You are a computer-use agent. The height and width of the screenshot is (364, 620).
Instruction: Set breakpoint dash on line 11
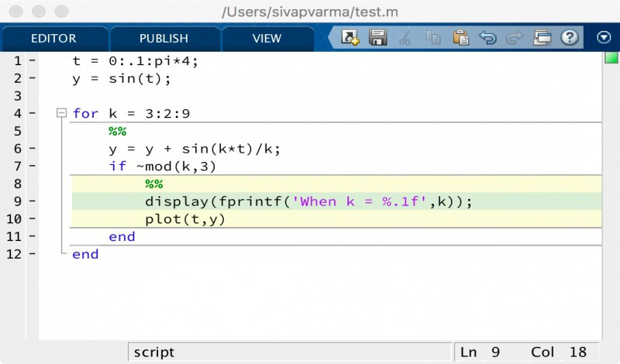[33, 236]
